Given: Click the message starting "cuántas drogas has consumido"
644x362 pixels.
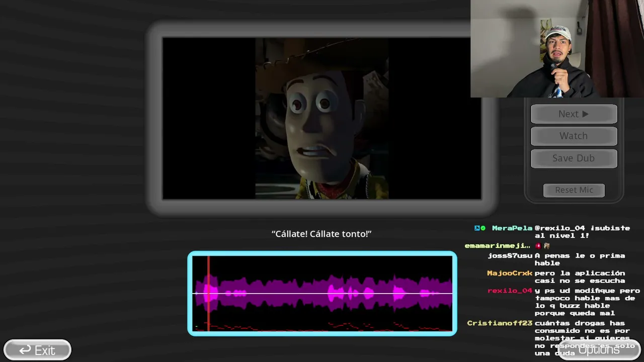Looking at the screenshot, I should tap(585, 338).
